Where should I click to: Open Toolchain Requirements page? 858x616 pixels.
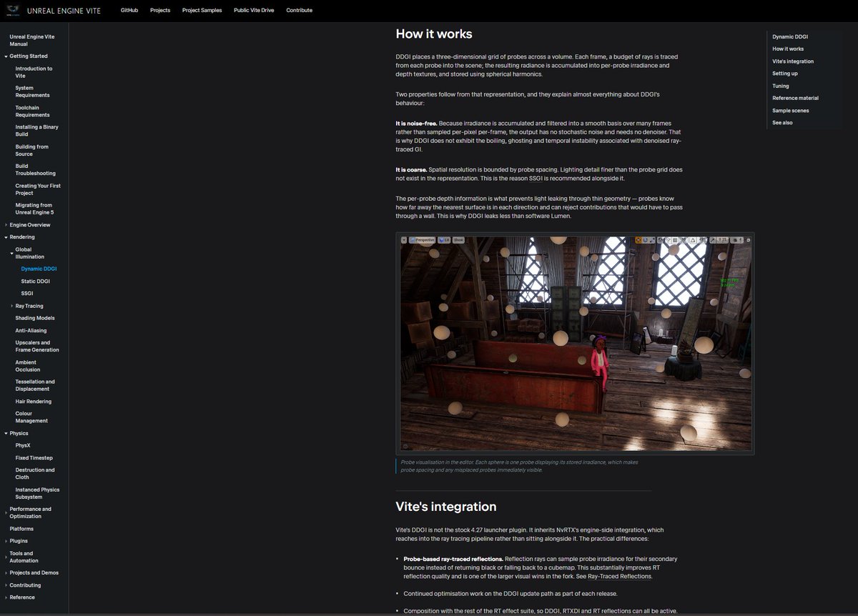33,111
